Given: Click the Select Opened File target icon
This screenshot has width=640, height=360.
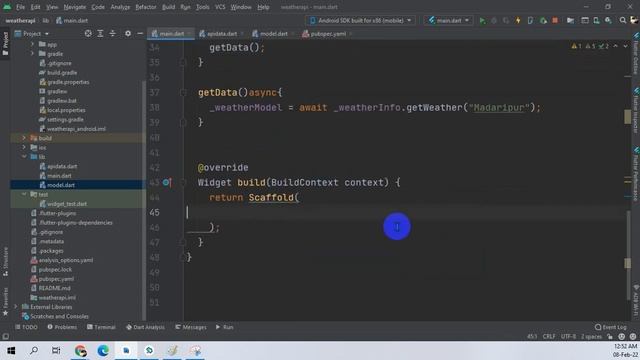Looking at the screenshot, I should 88,33.
